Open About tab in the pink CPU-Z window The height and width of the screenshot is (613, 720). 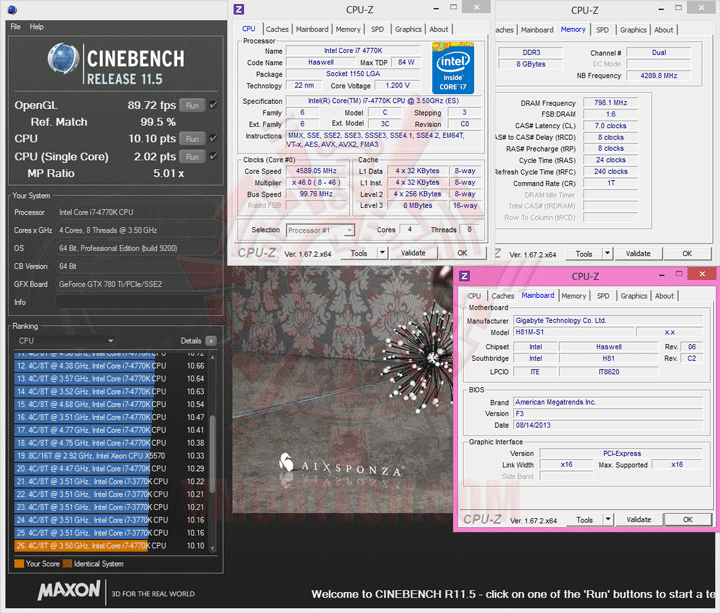point(664,296)
